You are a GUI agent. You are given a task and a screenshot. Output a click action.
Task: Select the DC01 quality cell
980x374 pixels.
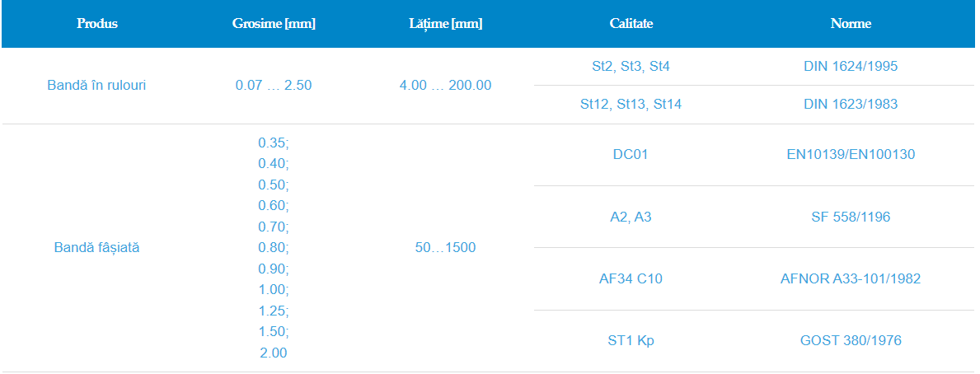(x=631, y=154)
